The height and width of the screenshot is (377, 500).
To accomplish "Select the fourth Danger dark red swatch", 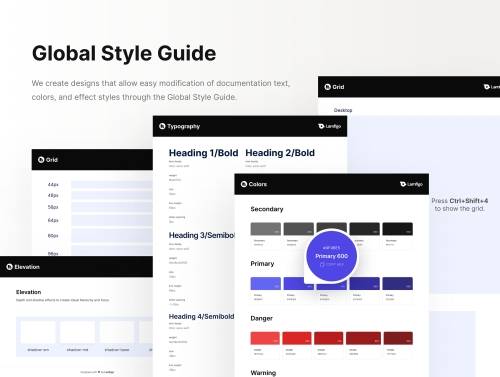I will click(363, 338).
